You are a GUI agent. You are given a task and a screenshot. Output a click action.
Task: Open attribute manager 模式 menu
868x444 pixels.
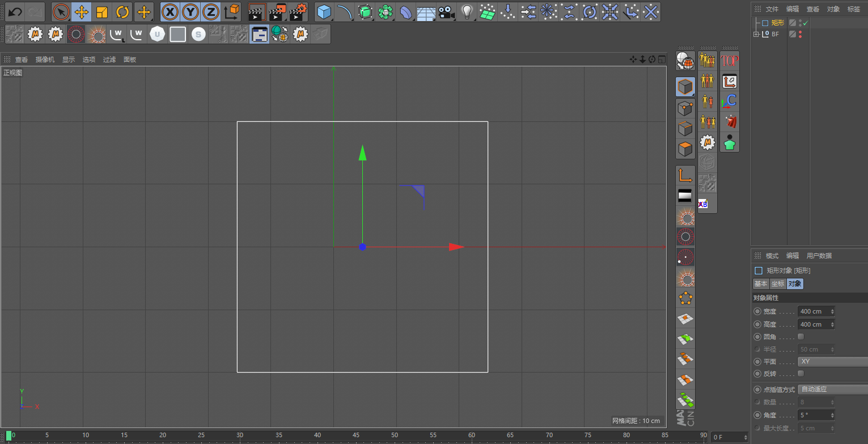coord(772,256)
